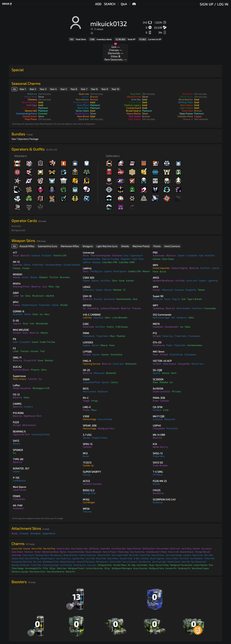Open the SEARCH page link
This screenshot has width=231, height=644.
click(x=110, y=4)
